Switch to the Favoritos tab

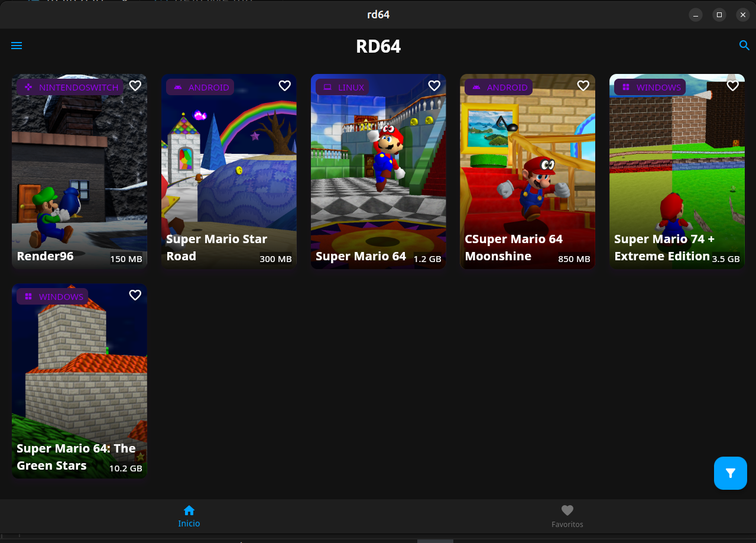click(567, 516)
